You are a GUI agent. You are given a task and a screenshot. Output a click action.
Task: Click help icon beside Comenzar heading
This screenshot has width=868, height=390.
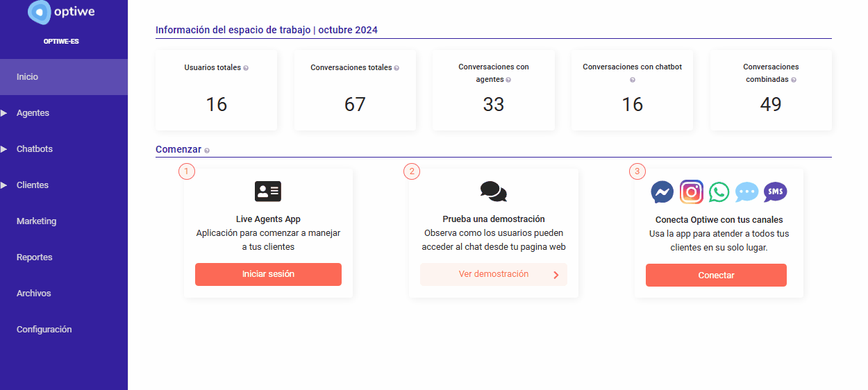207,151
